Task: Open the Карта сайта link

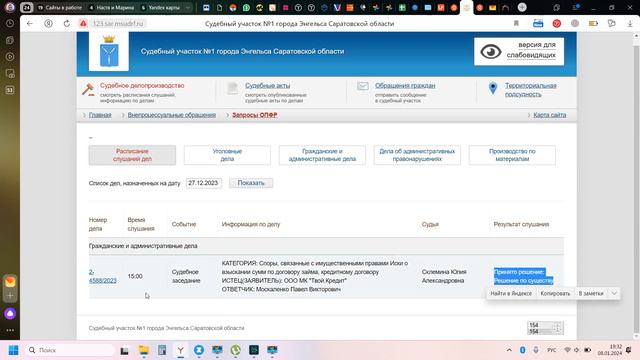Action: (549, 115)
